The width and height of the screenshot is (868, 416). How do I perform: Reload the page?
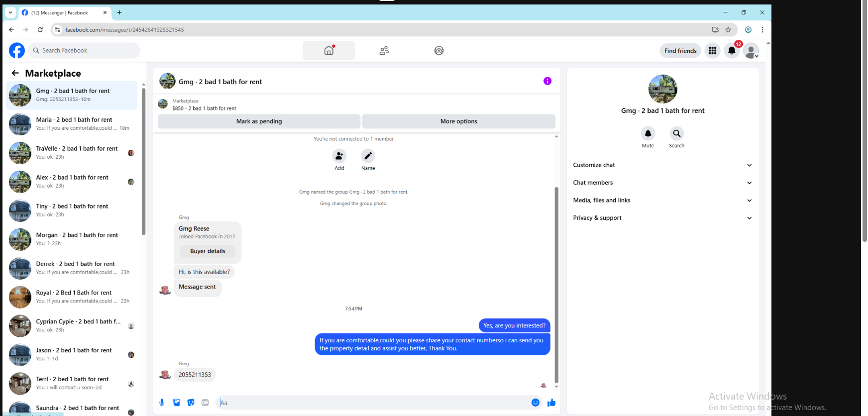tap(40, 30)
